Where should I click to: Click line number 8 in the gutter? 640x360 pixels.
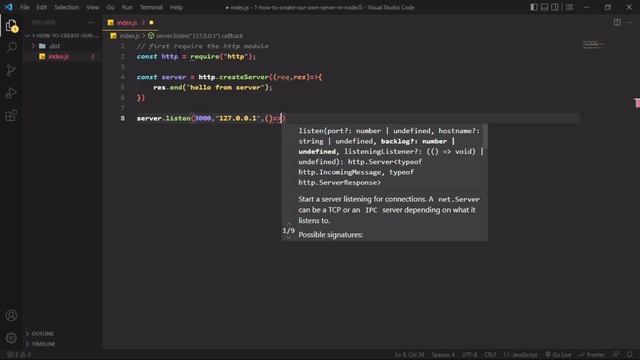point(122,118)
